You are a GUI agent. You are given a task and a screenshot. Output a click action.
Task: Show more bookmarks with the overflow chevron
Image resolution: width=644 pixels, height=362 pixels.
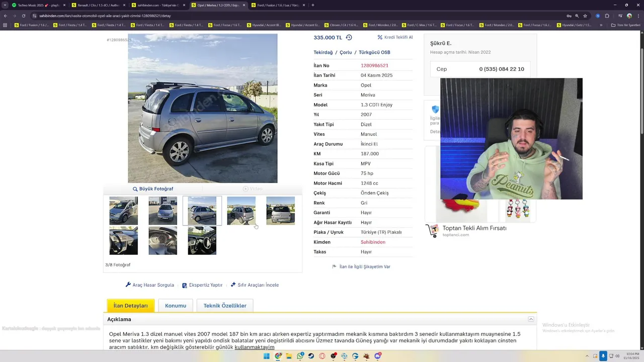tap(601, 25)
